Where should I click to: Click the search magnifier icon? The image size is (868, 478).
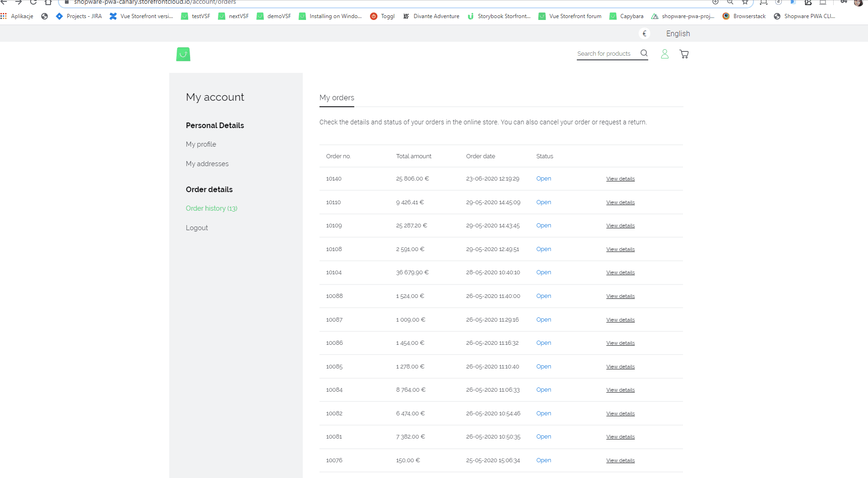pos(644,53)
